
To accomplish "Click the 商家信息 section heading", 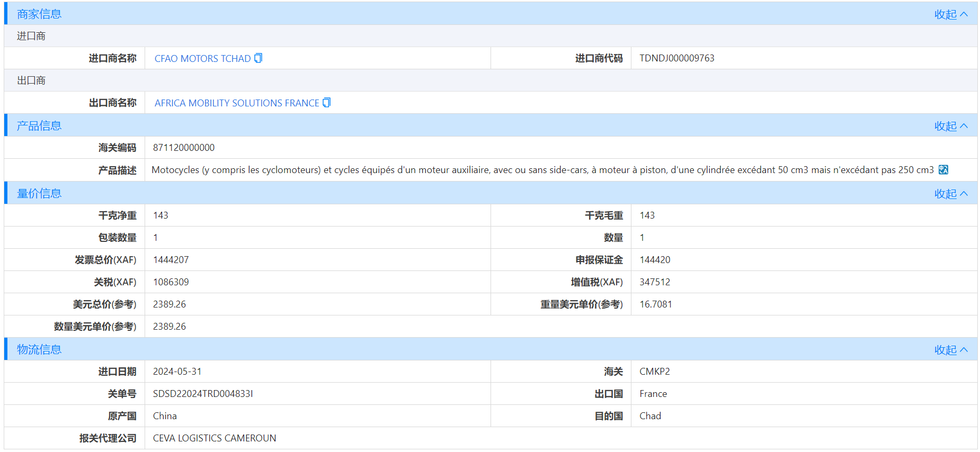I will tap(39, 14).
